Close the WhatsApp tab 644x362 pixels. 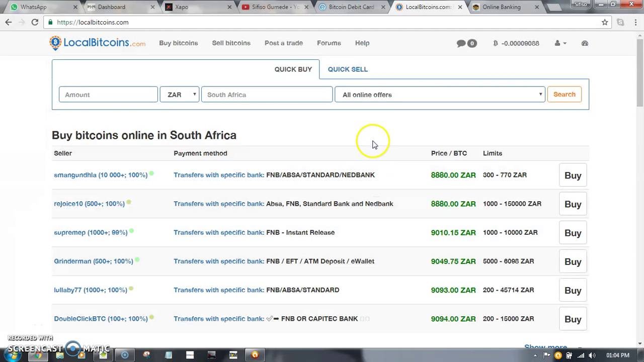point(75,7)
